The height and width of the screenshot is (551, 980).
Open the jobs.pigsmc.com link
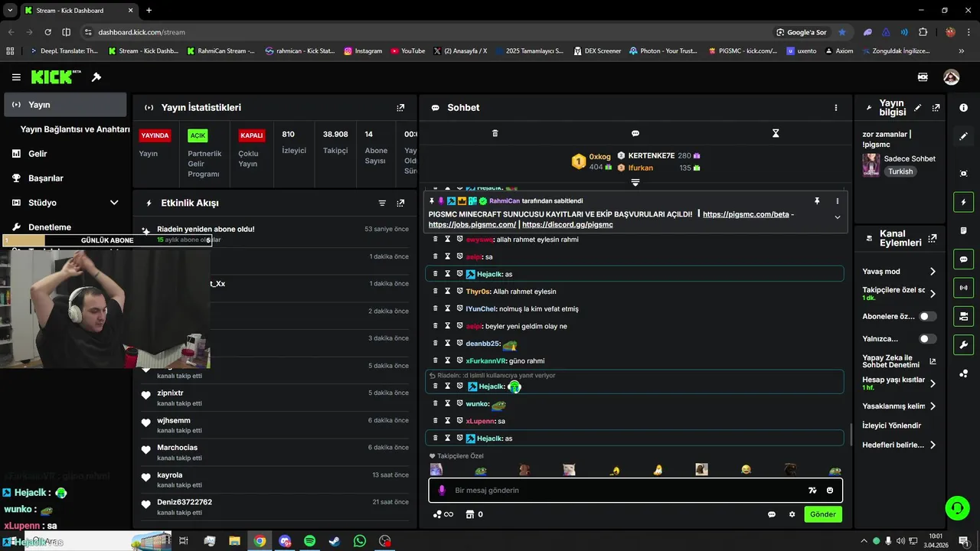pos(472,225)
